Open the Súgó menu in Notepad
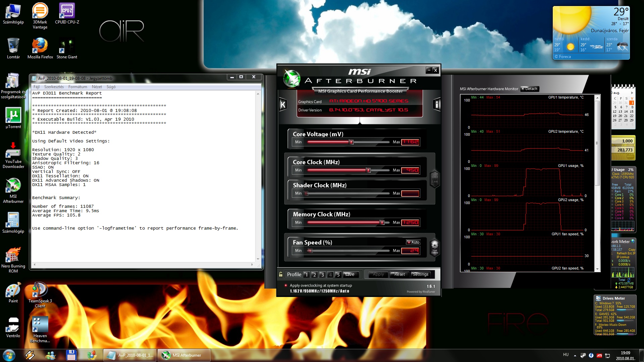 coord(111,87)
